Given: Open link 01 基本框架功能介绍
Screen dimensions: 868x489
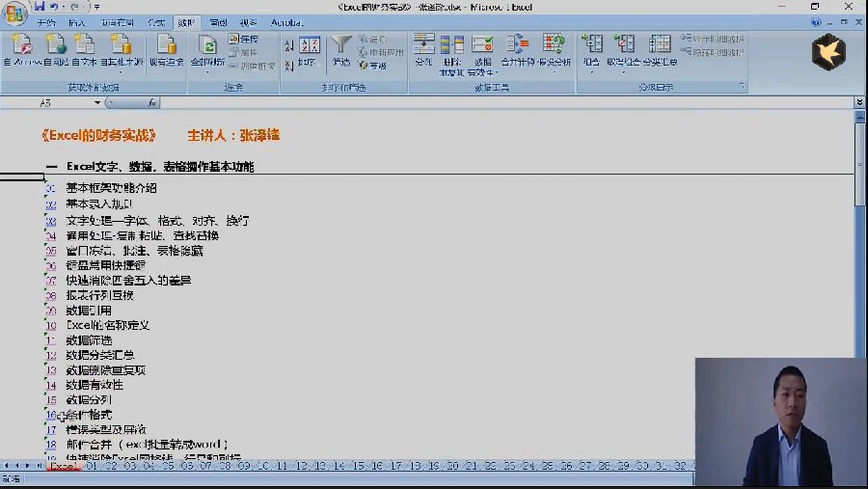Looking at the screenshot, I should click(50, 189).
